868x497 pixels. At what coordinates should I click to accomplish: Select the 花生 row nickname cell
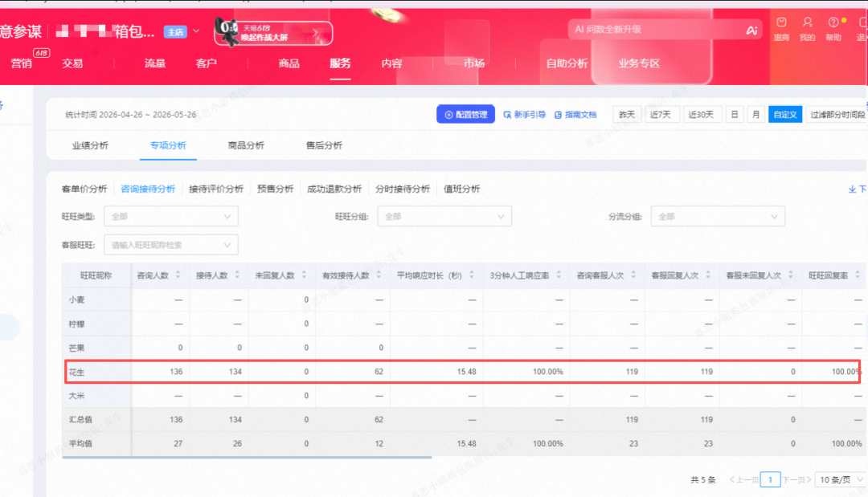click(97, 372)
